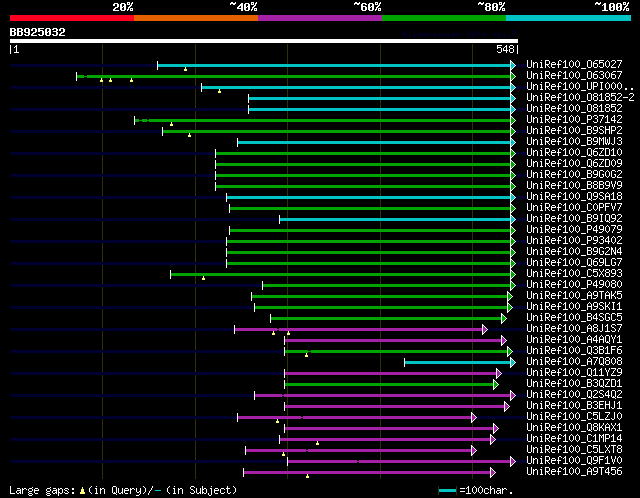The height and width of the screenshot is (498, 640).
Task: Open the UniRef100_UPI000.. hit label
Action: coord(580,86)
